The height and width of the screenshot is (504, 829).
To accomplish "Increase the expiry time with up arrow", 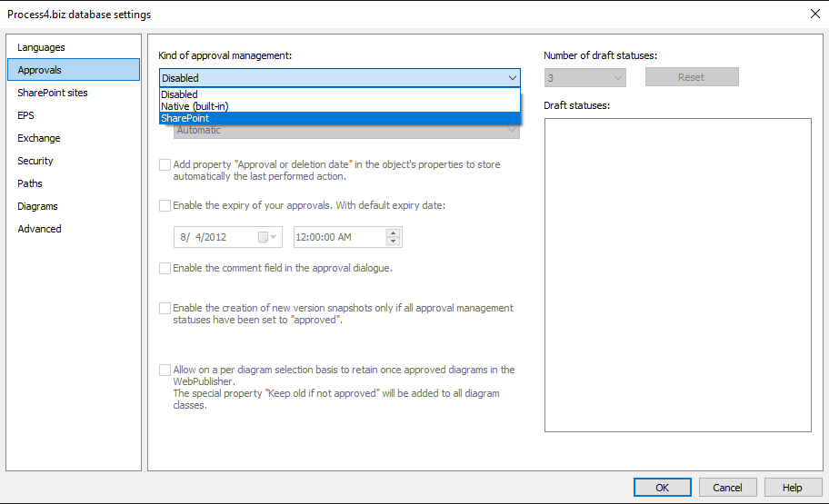I will click(393, 232).
